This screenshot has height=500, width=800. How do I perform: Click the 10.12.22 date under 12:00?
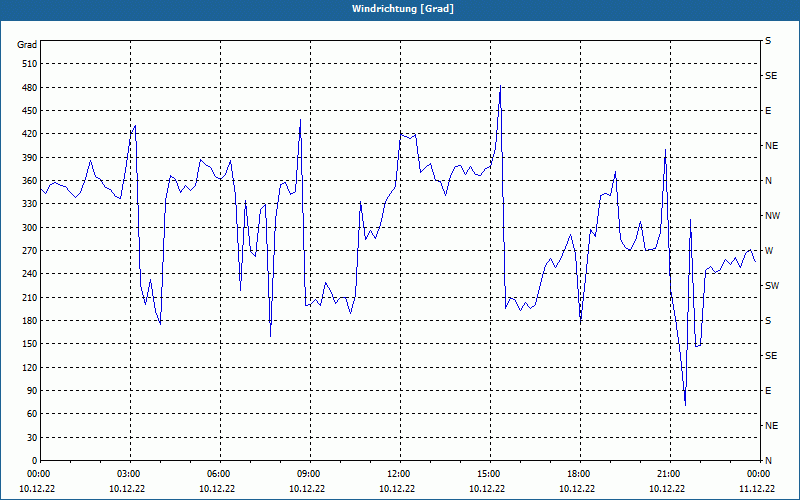(397, 489)
